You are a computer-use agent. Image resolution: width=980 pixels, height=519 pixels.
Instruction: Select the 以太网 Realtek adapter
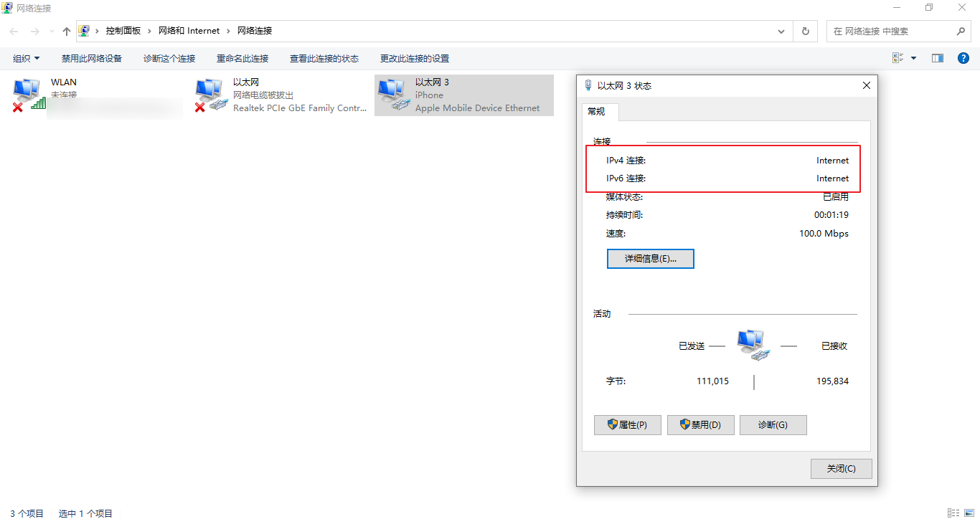(x=281, y=95)
